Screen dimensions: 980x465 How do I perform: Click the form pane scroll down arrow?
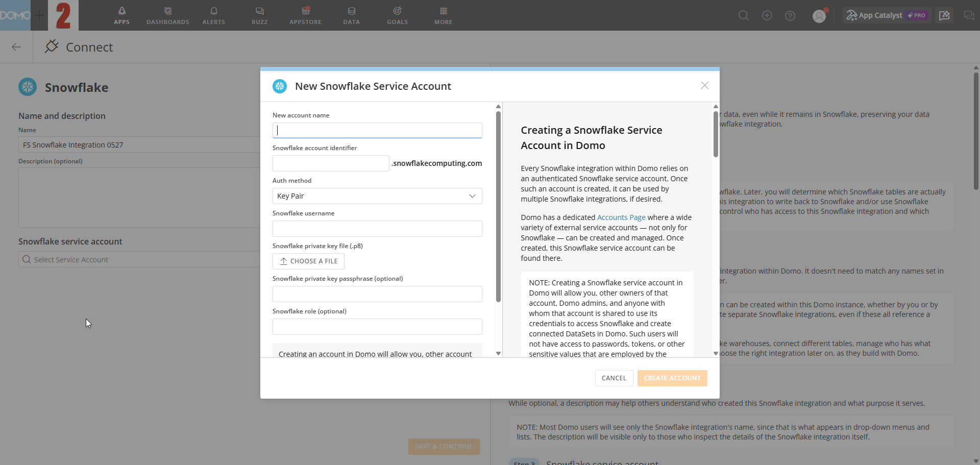click(x=498, y=353)
